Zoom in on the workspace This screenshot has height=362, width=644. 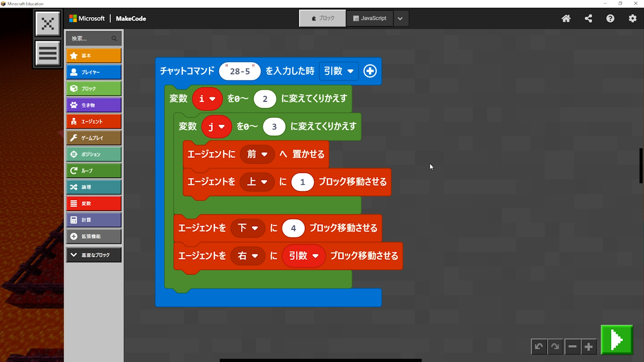589,346
